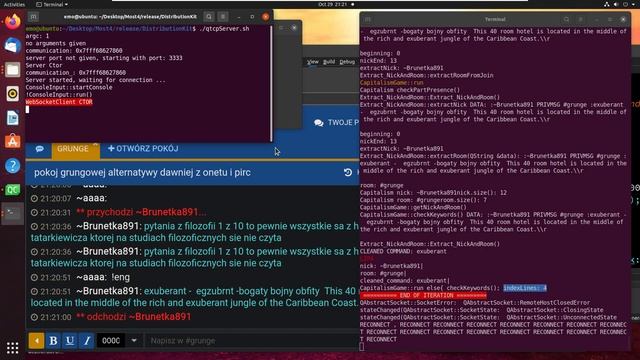Click search icon in the right Terminal window
Image resolution: width=640 pixels, height=360 pixels.
pos(566,19)
